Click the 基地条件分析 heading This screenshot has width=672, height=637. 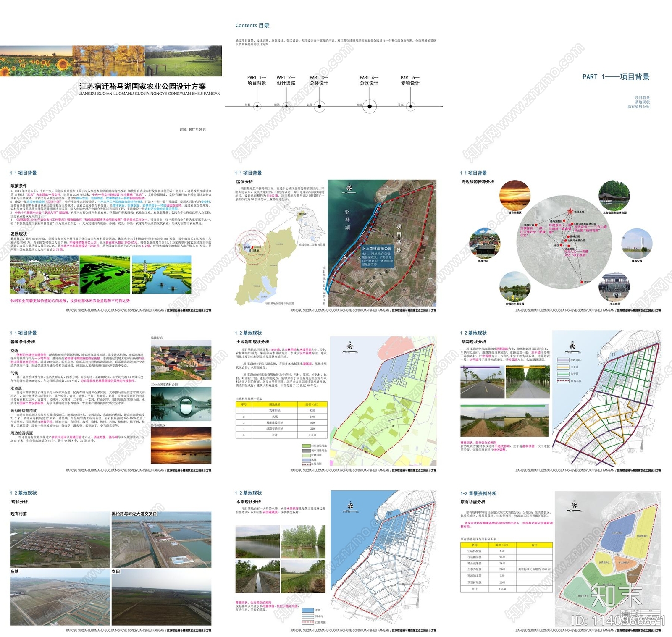pos(23,342)
